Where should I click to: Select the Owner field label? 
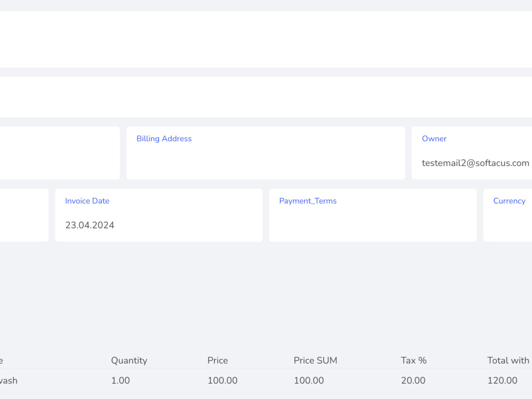pyautogui.click(x=434, y=139)
